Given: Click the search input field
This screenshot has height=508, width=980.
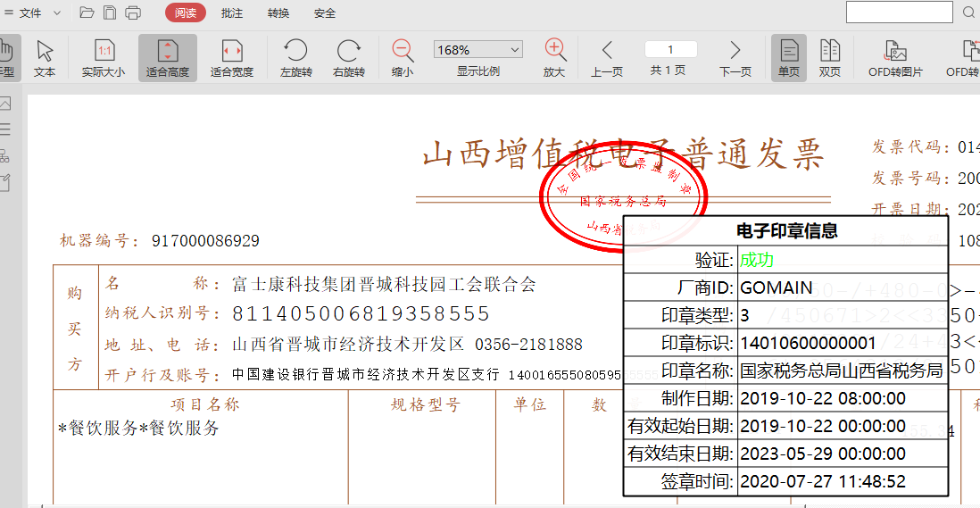Looking at the screenshot, I should coord(900,12).
